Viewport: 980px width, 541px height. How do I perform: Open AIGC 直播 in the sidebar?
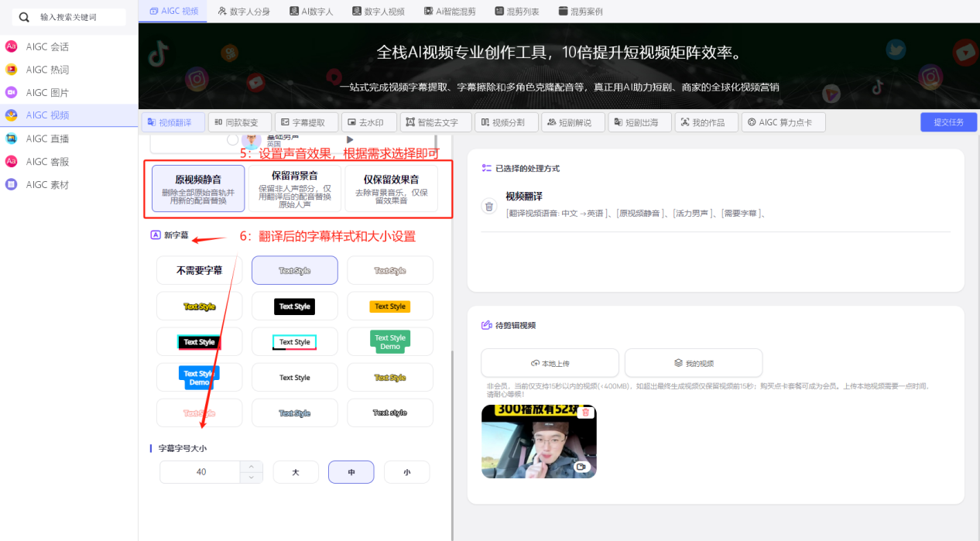click(x=46, y=139)
